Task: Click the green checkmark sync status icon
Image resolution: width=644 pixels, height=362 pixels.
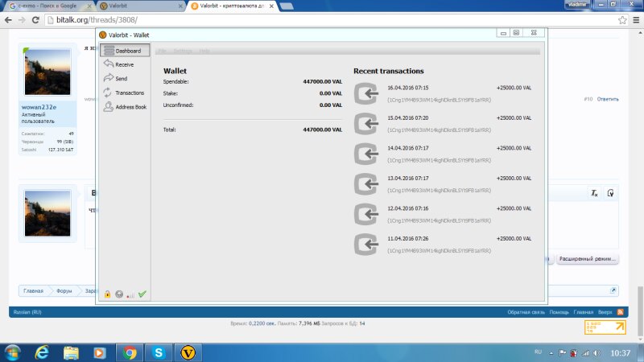Action: 142,294
